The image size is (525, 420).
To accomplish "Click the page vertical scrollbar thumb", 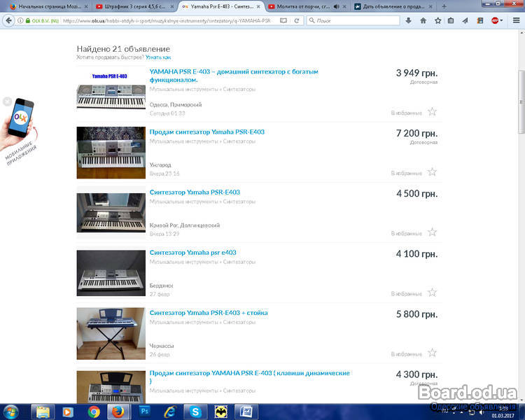I will coord(521,101).
